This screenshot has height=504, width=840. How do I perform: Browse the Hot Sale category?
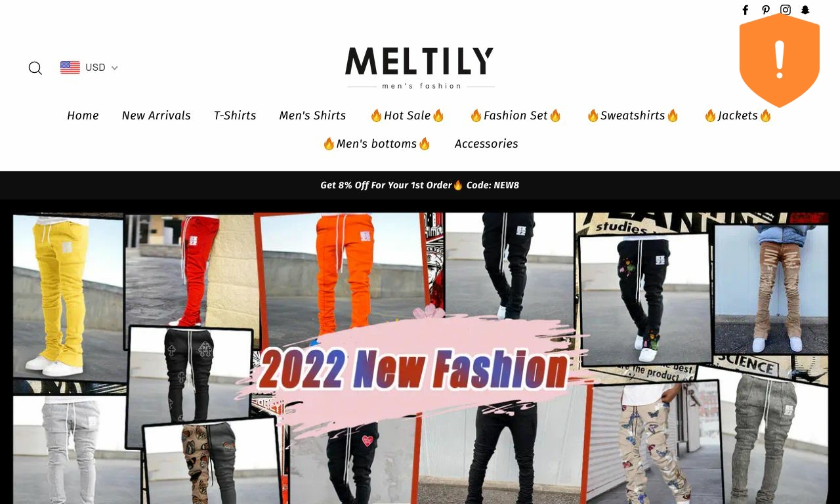click(408, 115)
